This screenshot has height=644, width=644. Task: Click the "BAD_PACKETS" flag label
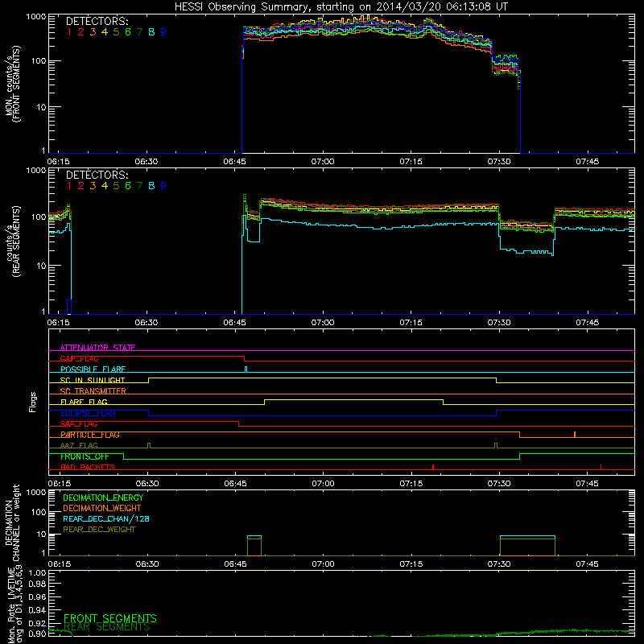pyautogui.click(x=88, y=467)
